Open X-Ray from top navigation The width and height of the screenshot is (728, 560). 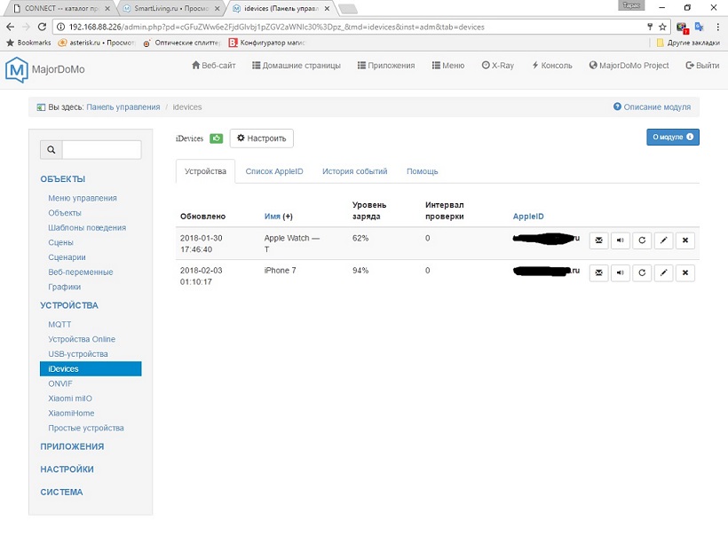click(x=498, y=66)
